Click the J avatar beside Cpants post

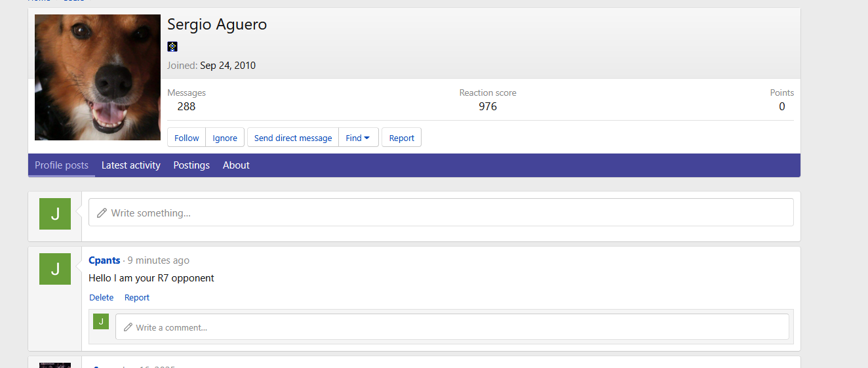pyautogui.click(x=55, y=269)
